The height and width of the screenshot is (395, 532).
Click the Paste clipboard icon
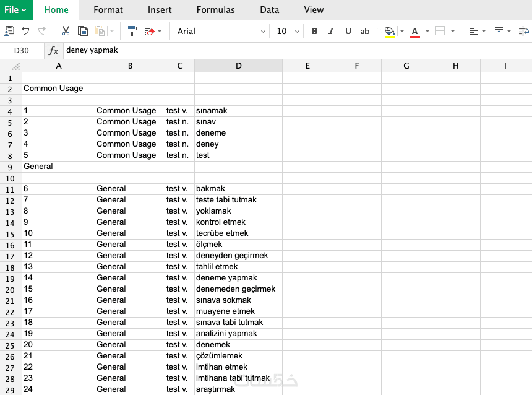[x=100, y=31]
